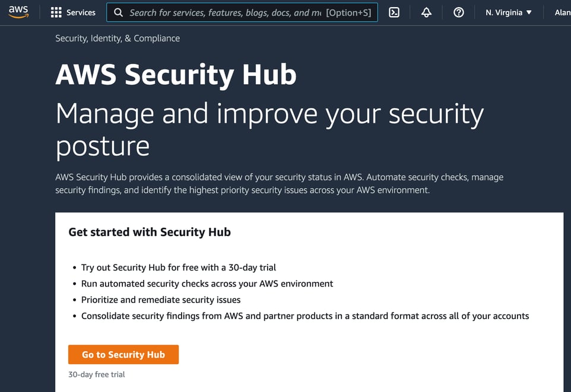Screen dimensions: 571x392
Task: Click the AWS Security Hub page title
Action: pos(176,75)
